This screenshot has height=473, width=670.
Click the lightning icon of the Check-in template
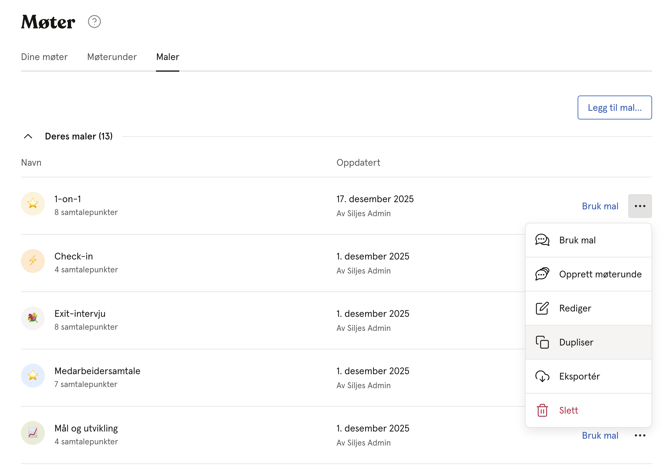(x=33, y=261)
